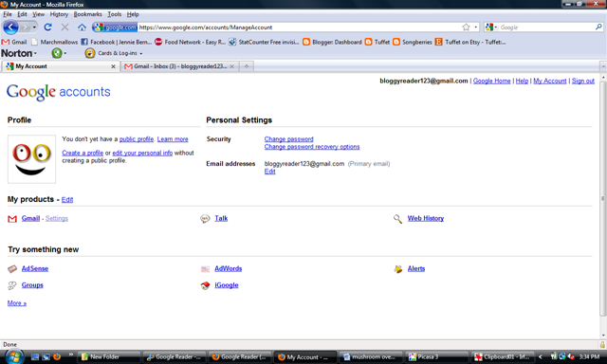
Task: Click the Web History magnifier icon
Action: tap(397, 219)
